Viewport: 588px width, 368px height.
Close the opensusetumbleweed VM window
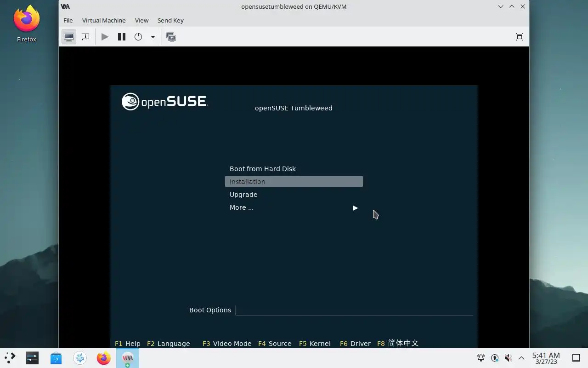pos(523,6)
